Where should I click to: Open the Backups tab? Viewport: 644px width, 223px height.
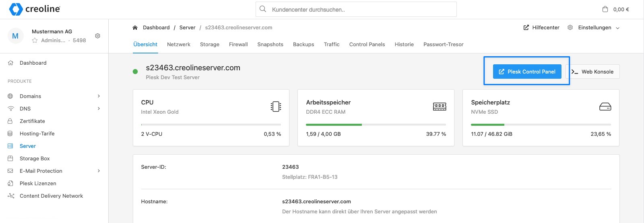pyautogui.click(x=303, y=44)
